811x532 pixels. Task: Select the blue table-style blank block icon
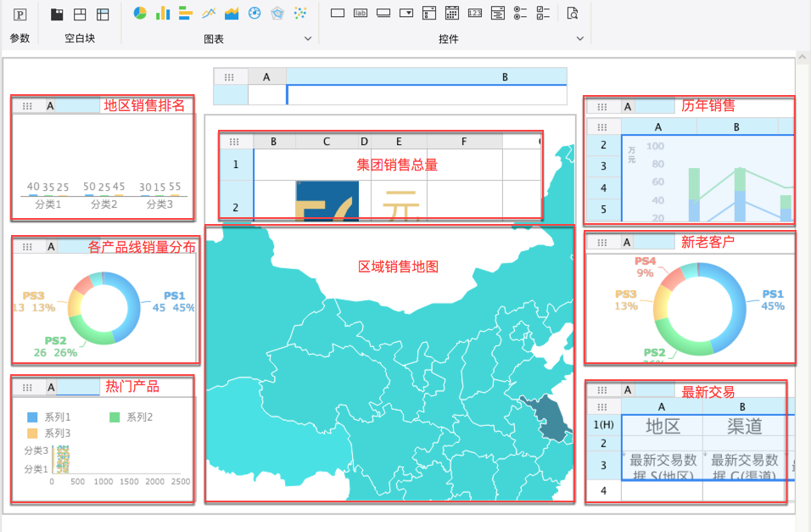(x=103, y=14)
